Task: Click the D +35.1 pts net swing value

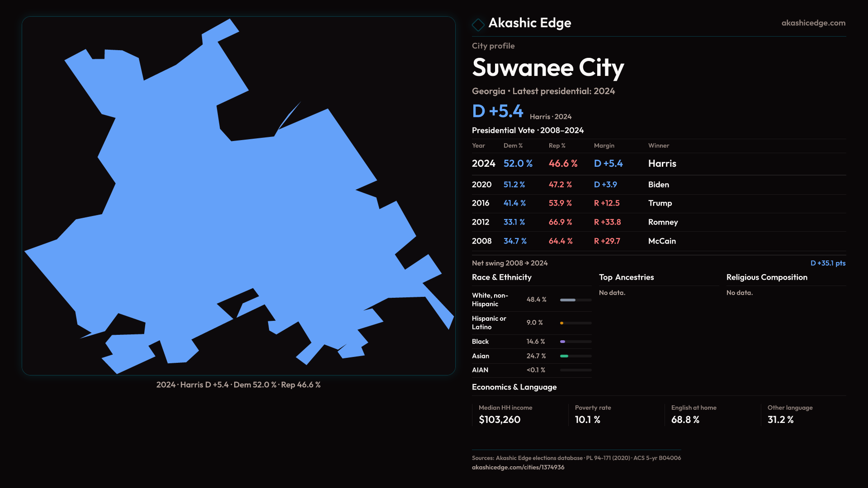Action: [827, 263]
